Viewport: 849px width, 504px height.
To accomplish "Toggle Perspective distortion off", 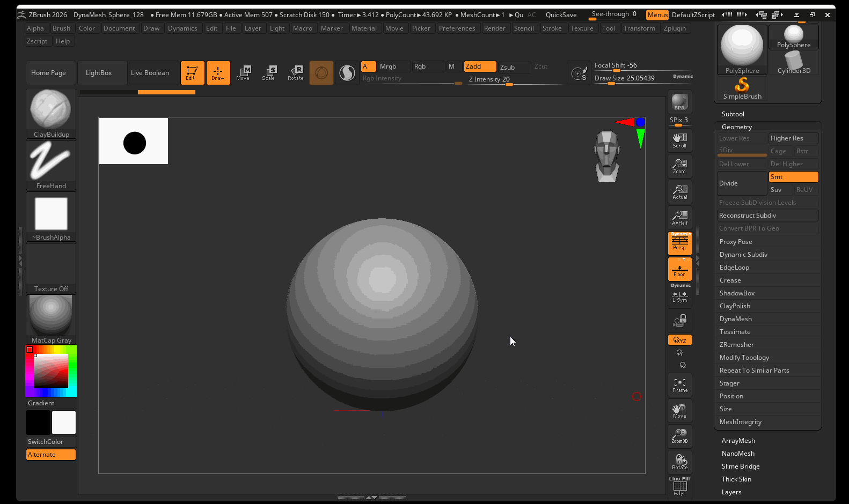I will pyautogui.click(x=679, y=243).
